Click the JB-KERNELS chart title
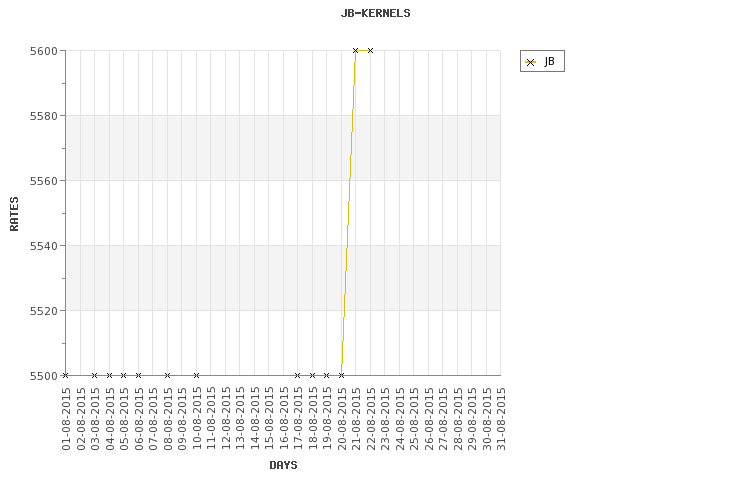The width and height of the screenshot is (750, 500). click(x=375, y=13)
